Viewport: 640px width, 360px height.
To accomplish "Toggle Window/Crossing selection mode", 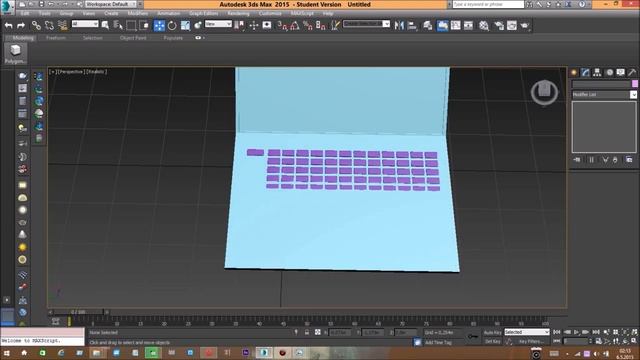I will click(x=144, y=25).
